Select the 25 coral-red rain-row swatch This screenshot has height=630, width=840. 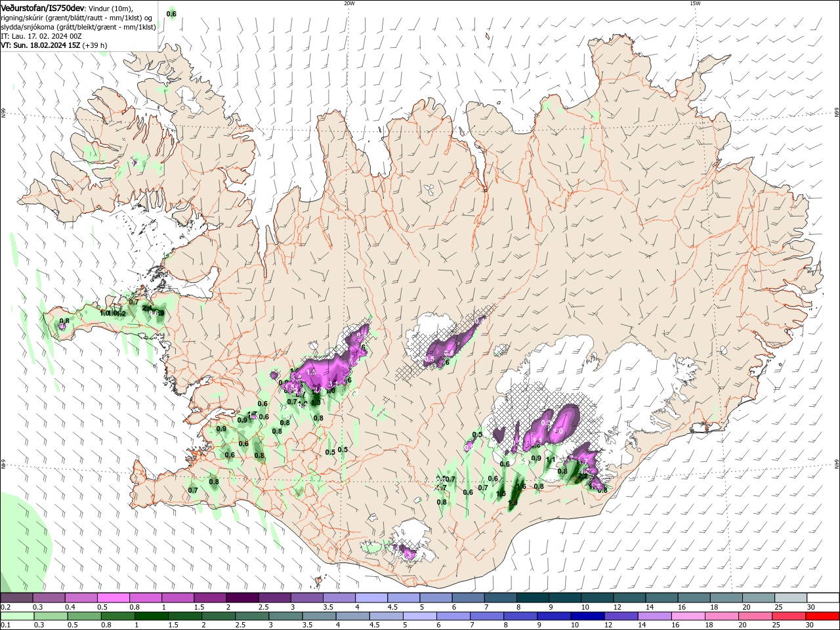(789, 616)
